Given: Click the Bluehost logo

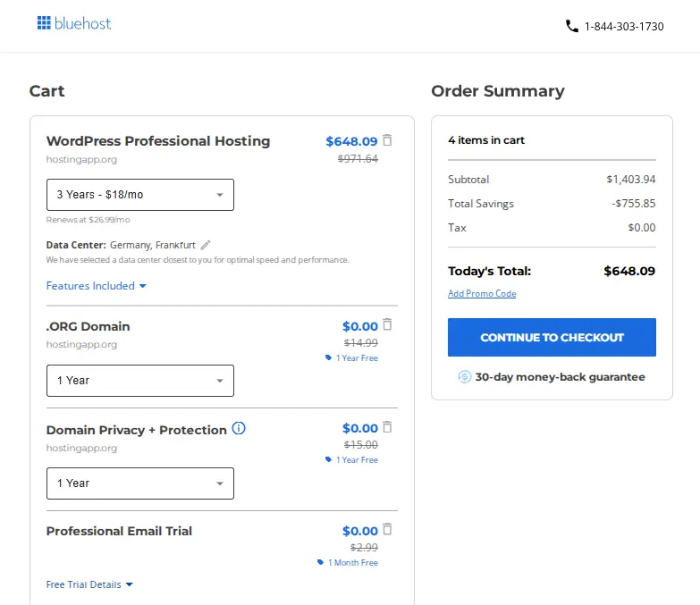Looking at the screenshot, I should pos(74,24).
